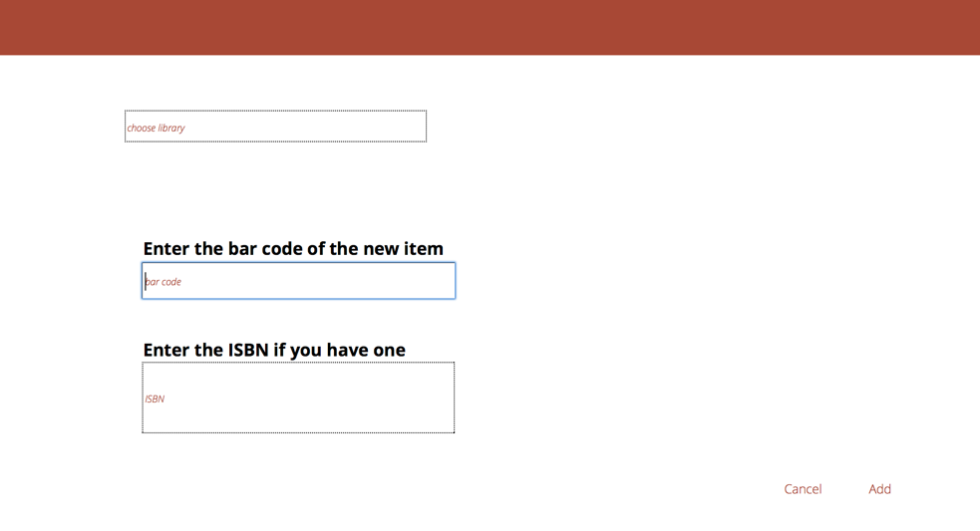This screenshot has height=531, width=980.
Task: Click the 'Enter the ISBN' heading
Action: pos(273,350)
